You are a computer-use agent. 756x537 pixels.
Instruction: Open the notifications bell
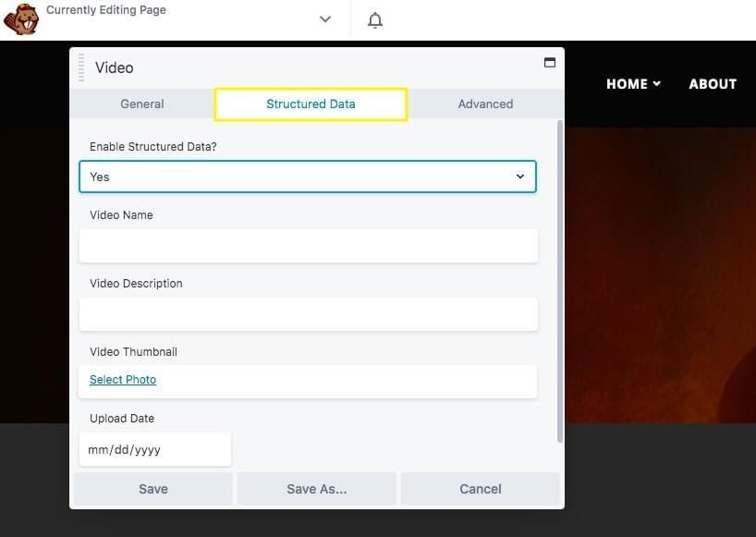(374, 19)
